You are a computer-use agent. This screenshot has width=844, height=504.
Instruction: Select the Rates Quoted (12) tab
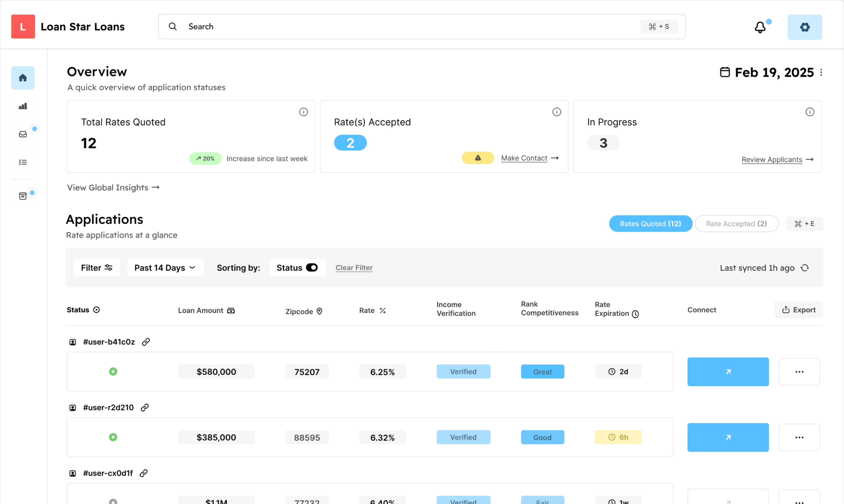point(650,224)
